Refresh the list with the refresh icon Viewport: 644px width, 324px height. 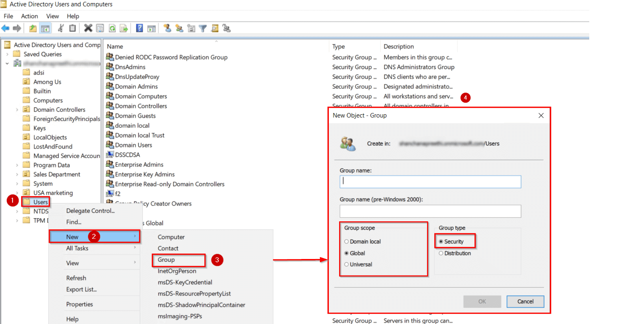point(113,28)
